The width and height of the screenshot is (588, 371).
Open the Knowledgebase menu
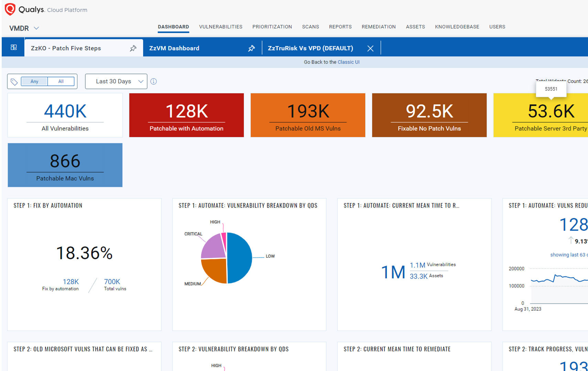(x=457, y=27)
